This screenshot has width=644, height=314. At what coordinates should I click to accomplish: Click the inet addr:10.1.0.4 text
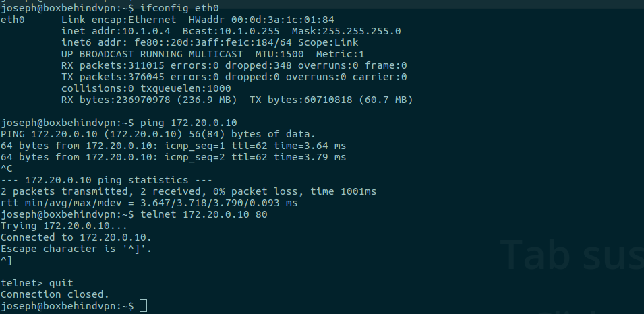tap(116, 31)
